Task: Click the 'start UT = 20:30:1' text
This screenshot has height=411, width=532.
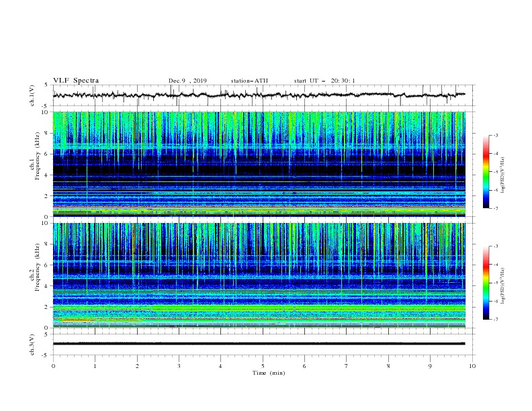Action: [324, 81]
